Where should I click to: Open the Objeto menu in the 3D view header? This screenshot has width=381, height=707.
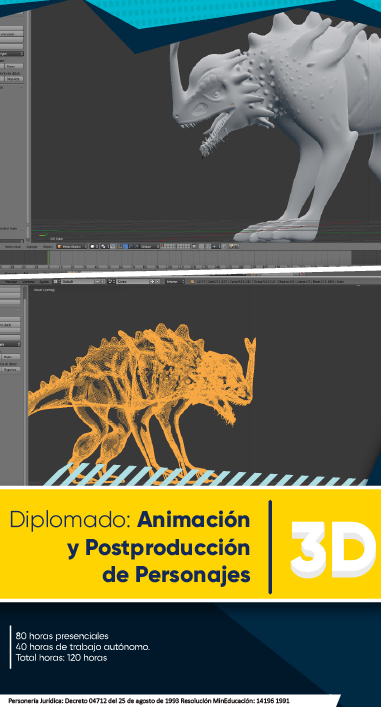pyautogui.click(x=47, y=247)
